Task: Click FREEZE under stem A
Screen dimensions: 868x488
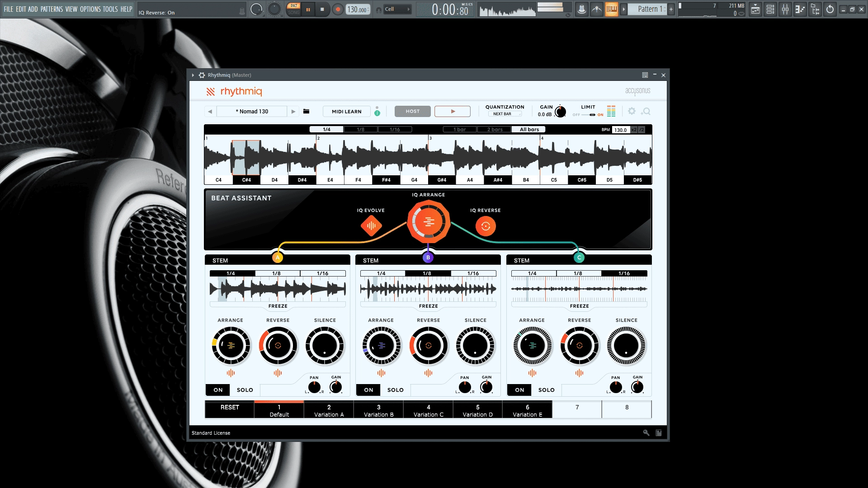Action: coord(278,306)
